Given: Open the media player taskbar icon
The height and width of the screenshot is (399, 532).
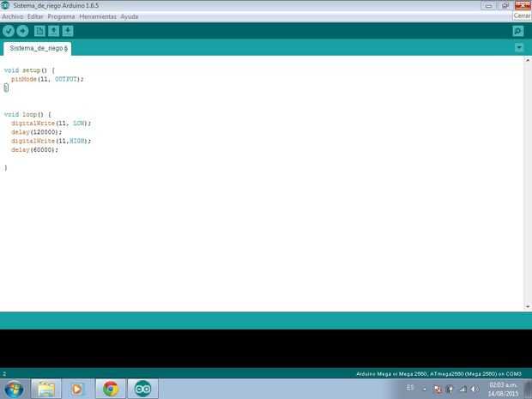Looking at the screenshot, I should 77,389.
